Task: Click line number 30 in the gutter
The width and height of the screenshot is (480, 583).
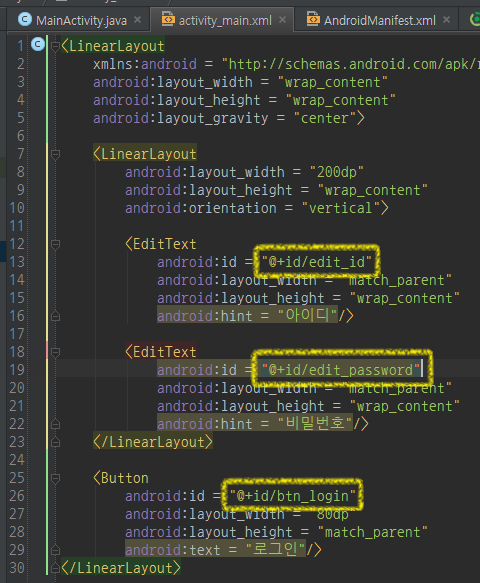Action: 17,568
